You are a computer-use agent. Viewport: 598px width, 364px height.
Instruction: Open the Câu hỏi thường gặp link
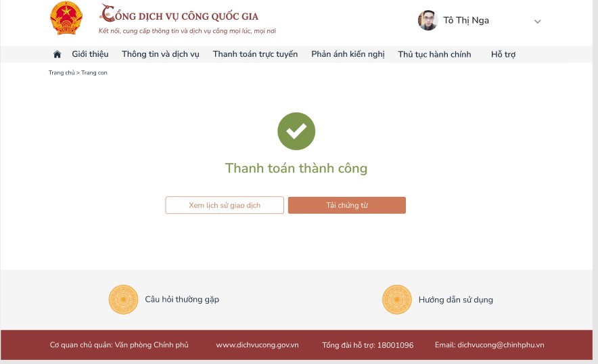[182, 299]
